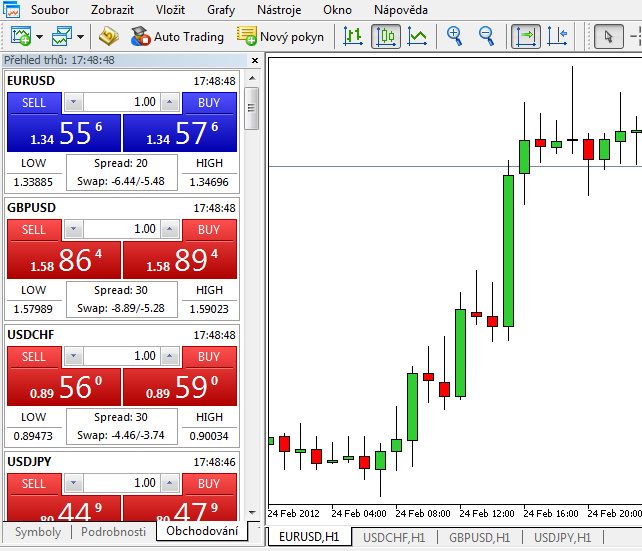Click the EURUSD ask price 1.34576 tile
642x551 pixels.
coord(180,133)
